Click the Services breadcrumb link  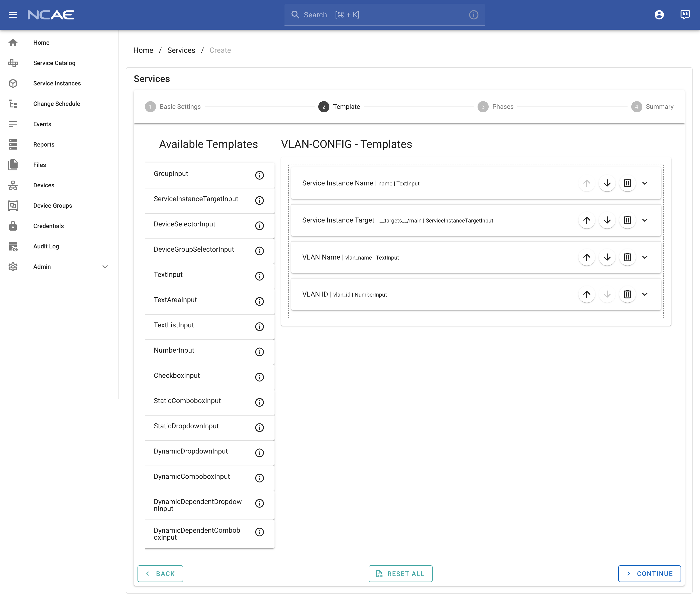[181, 50]
